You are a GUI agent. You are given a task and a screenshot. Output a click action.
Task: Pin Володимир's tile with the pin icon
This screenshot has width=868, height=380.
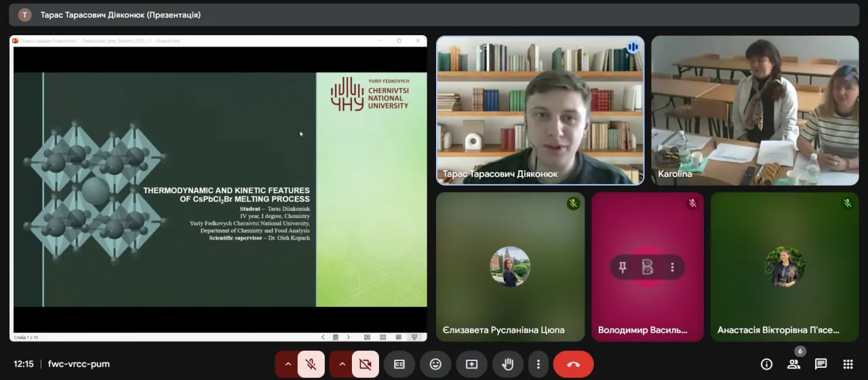[x=623, y=268]
